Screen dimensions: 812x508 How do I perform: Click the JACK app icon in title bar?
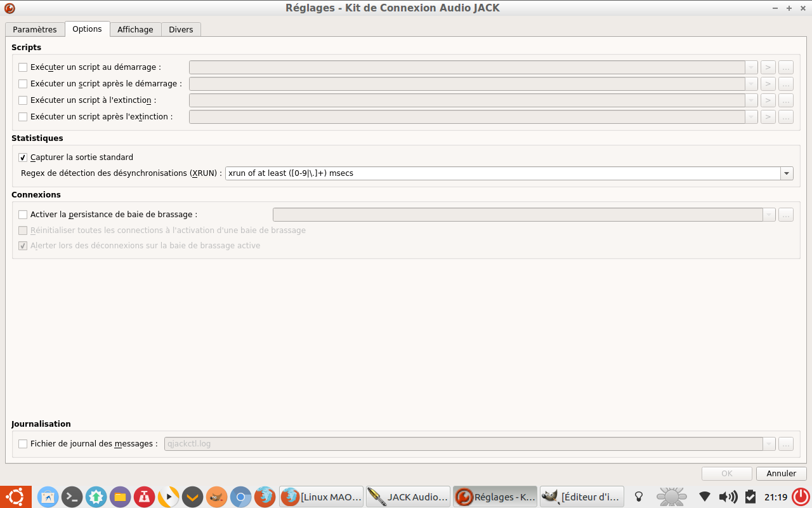coord(10,8)
